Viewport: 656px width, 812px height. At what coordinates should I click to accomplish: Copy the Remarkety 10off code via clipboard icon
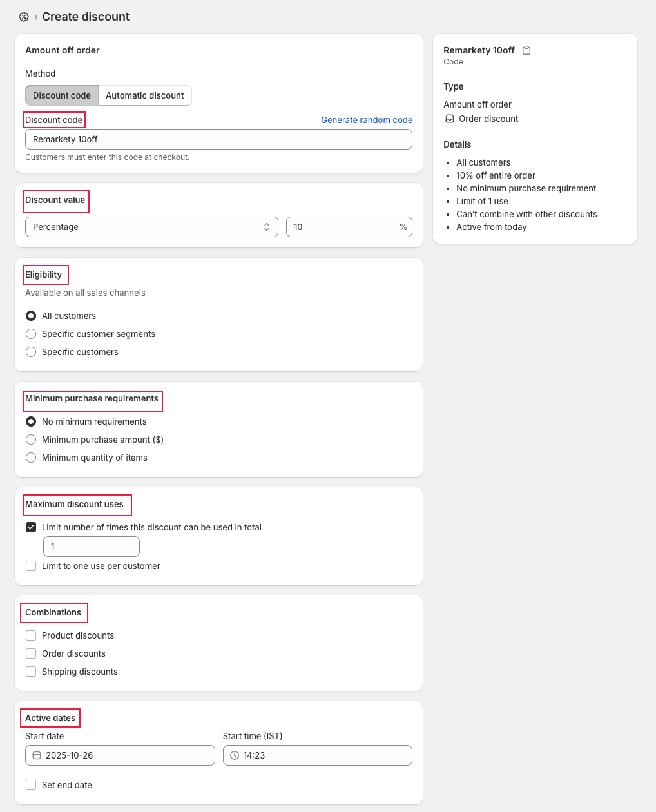click(x=526, y=50)
